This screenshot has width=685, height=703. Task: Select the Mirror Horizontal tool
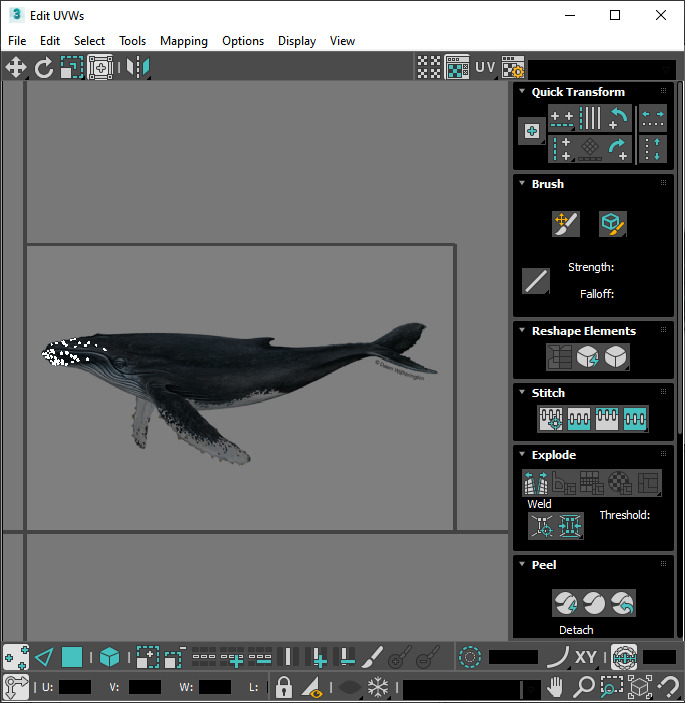tap(137, 68)
